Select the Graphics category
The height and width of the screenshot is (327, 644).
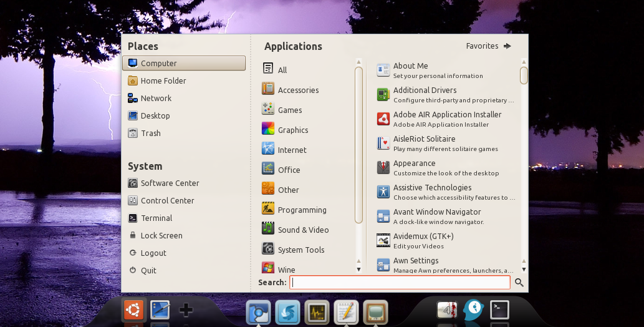(x=293, y=130)
